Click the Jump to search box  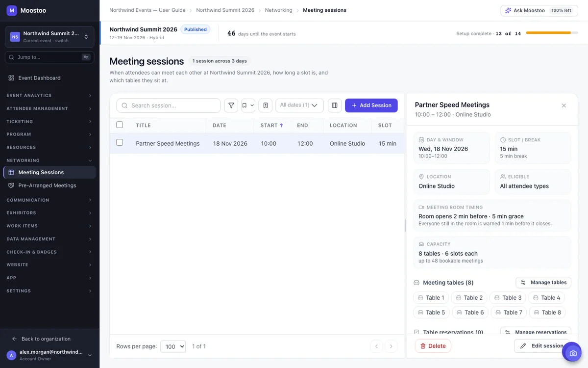point(49,57)
